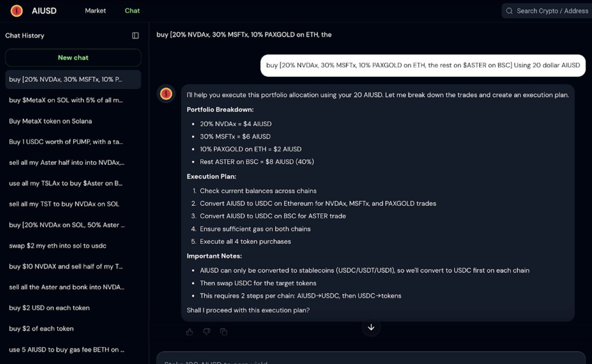Collapse the Chat History sidebar panel
The height and width of the screenshot is (364, 592).
point(135,36)
